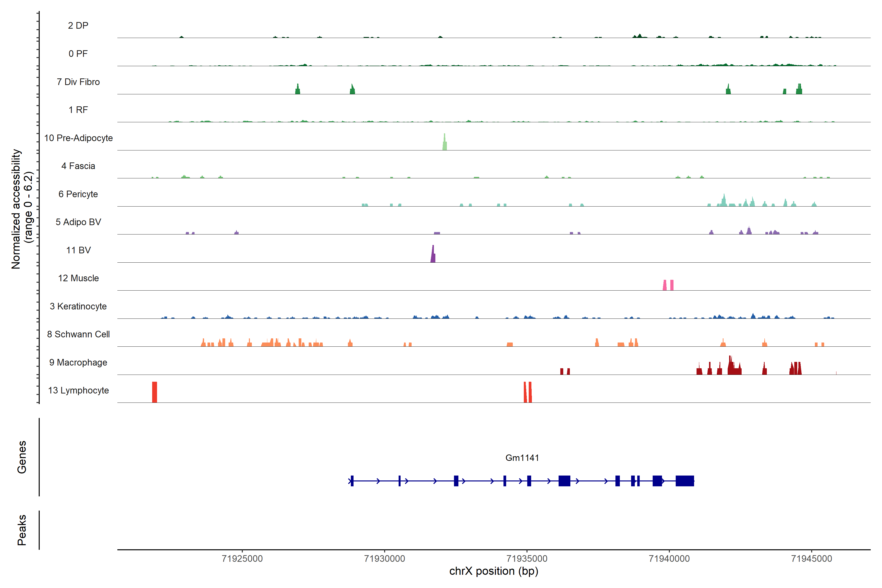
Task: Click the 71935000 x-axis tick label
Action: [527, 559]
